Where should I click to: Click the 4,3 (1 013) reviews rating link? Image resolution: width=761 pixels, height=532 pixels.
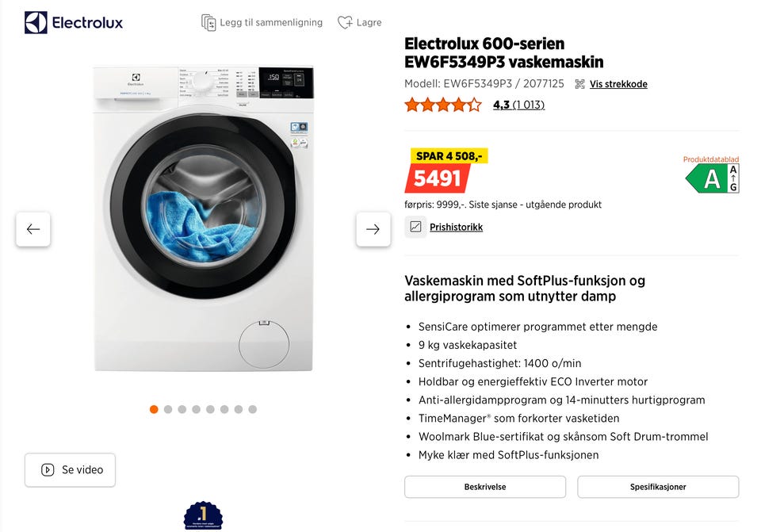(x=518, y=105)
